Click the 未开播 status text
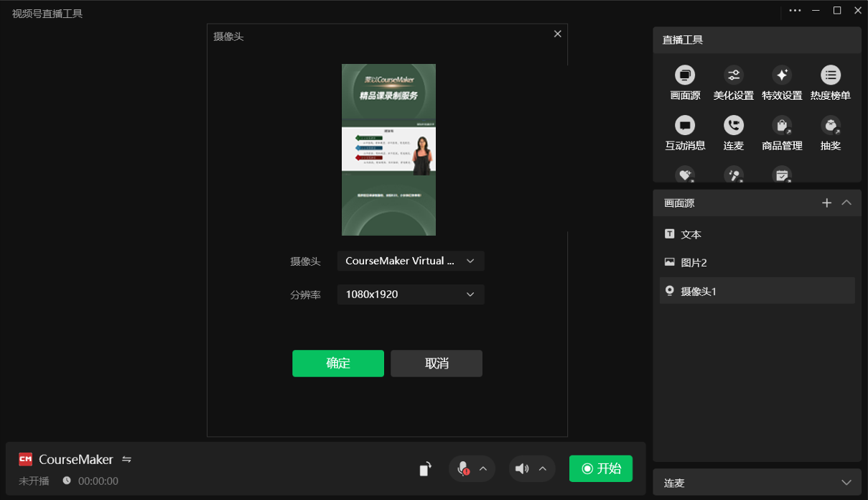This screenshot has width=868, height=500. [x=34, y=481]
